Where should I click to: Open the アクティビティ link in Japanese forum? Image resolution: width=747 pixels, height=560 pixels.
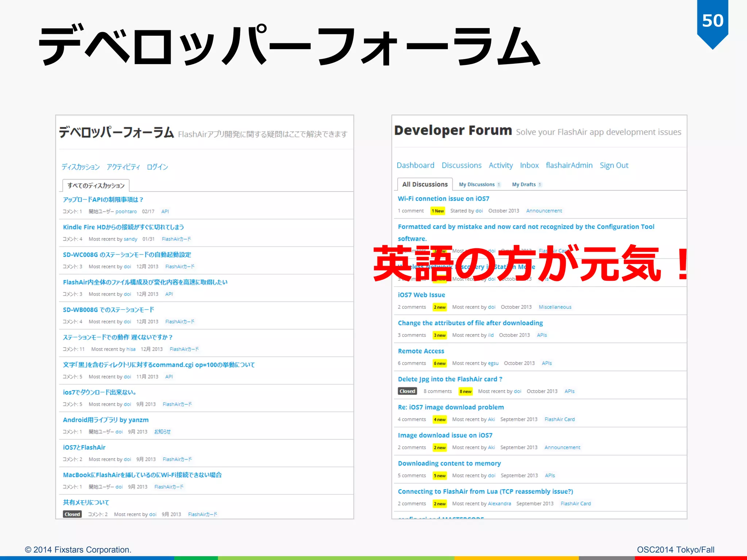click(123, 167)
